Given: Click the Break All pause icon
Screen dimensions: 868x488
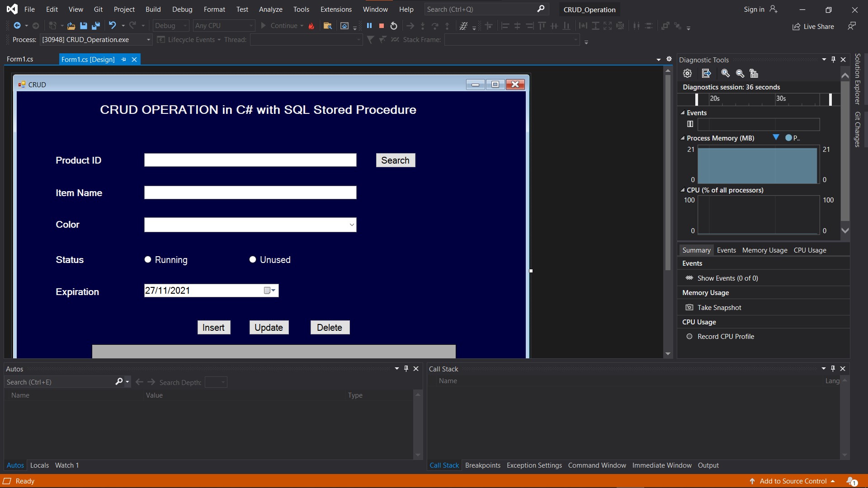Looking at the screenshot, I should pos(369,26).
